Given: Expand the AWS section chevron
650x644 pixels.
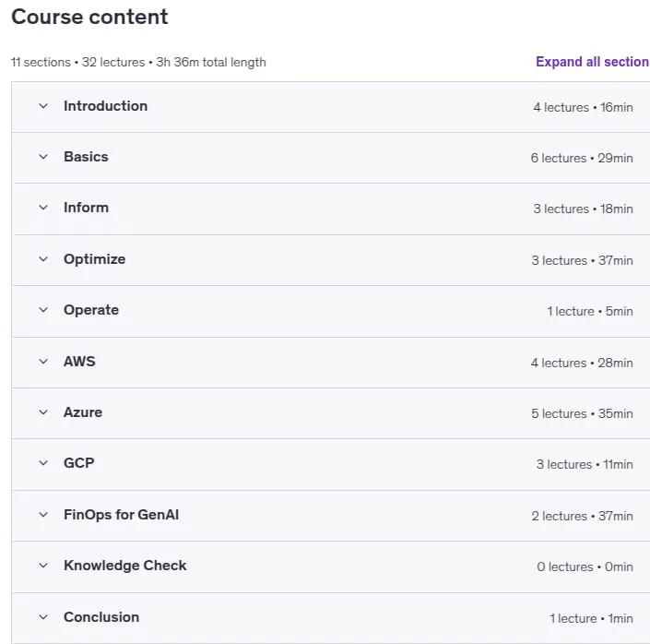Looking at the screenshot, I should (x=43, y=362).
